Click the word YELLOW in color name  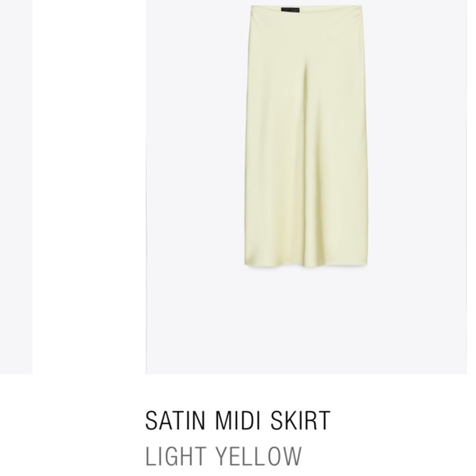click(259, 455)
